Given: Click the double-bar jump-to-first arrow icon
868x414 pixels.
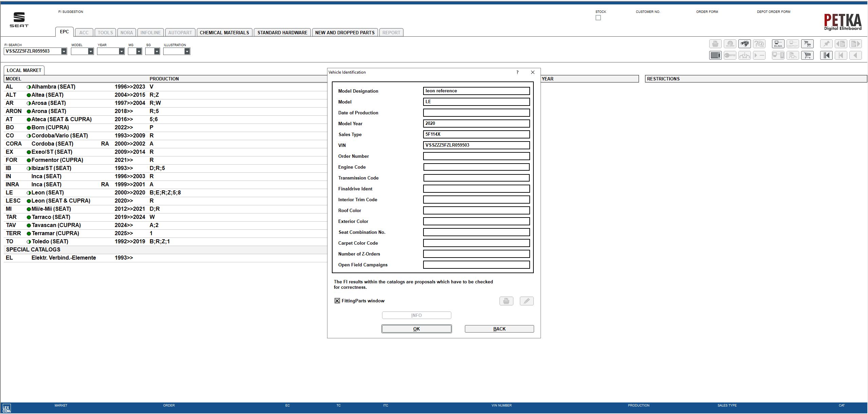Looking at the screenshot, I should [826, 55].
